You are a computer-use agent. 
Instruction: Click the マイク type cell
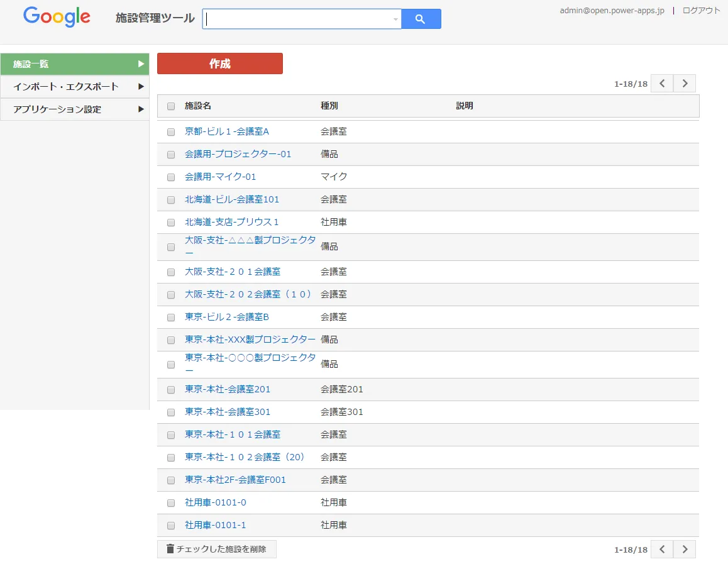[334, 177]
